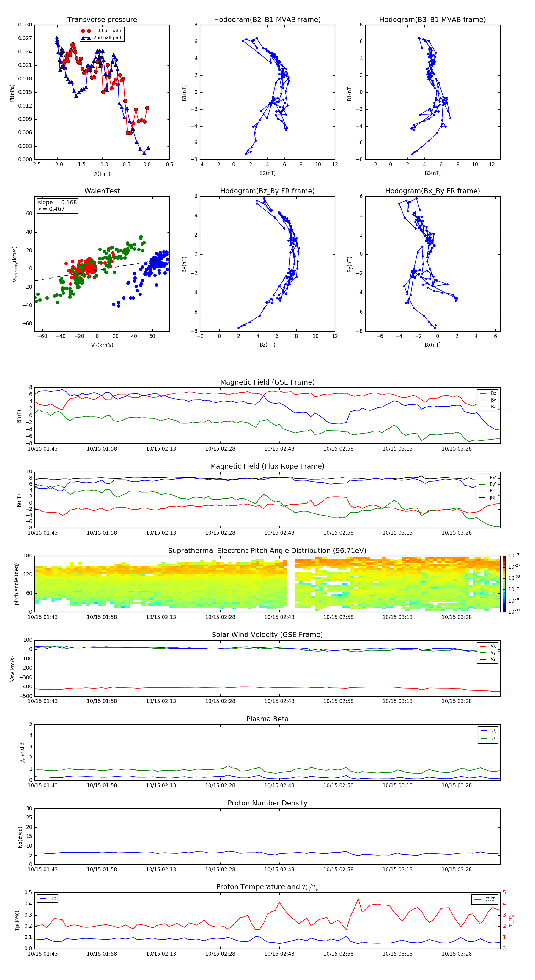The width and height of the screenshot is (535, 980).
Task: Click the Pt(nPa) axis label
Action: point(12,93)
